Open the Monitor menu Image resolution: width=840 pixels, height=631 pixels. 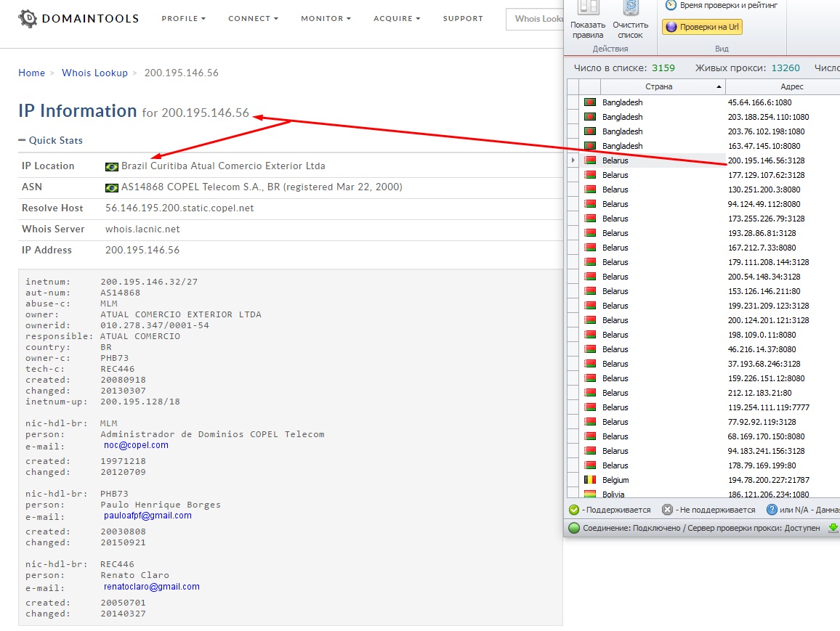click(x=326, y=19)
